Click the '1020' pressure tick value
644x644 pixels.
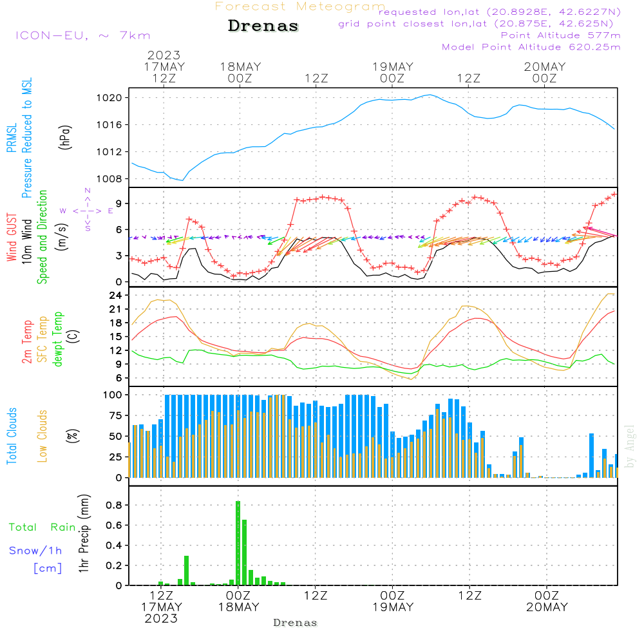(109, 98)
